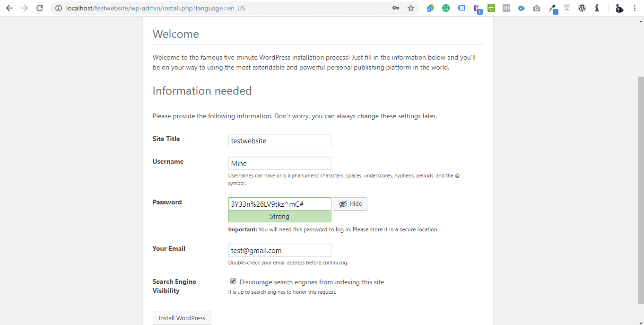Viewport: 644px width, 325px height.
Task: Focus the Username field containing Mine
Action: click(280, 163)
